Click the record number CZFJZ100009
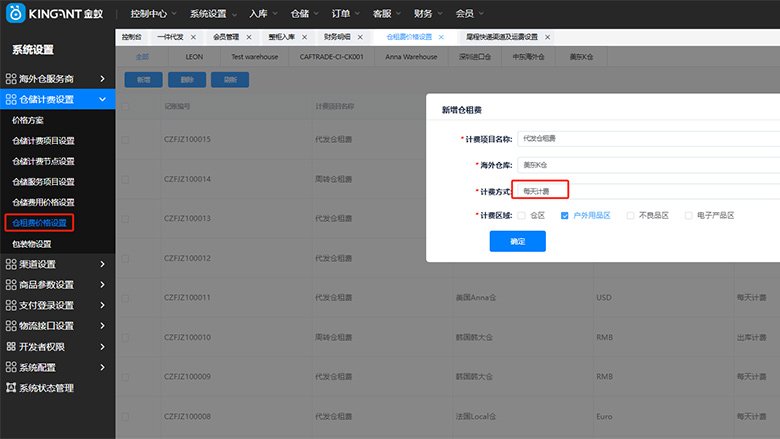Screen dimensions: 780x439 187,377
